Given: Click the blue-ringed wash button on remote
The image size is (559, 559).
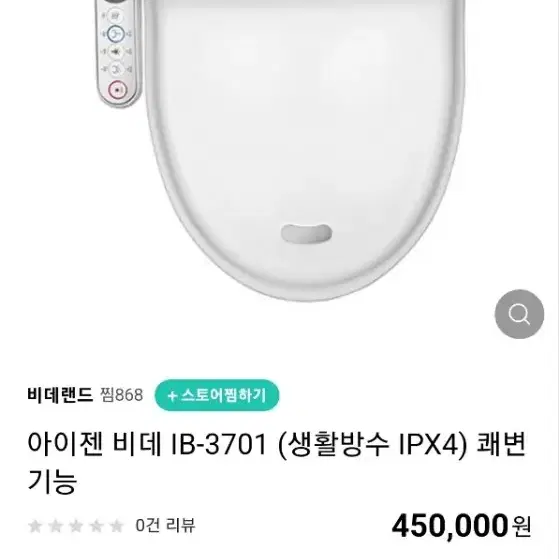Looking at the screenshot, I should pos(116,34).
